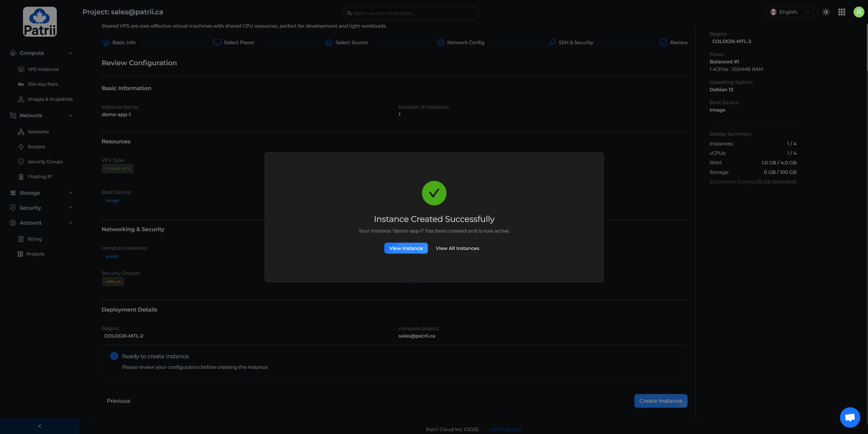Collapse the sidebar with arrow
This screenshot has width=868, height=434.
(x=40, y=426)
